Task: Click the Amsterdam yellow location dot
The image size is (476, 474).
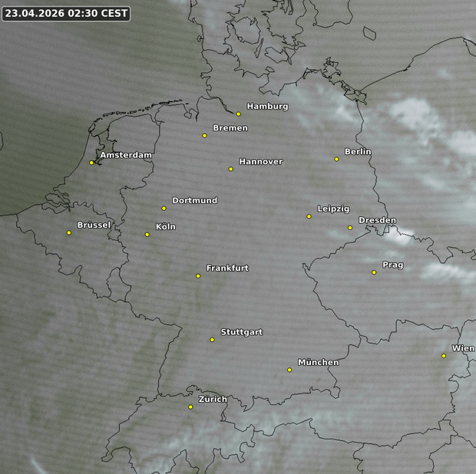Action: tap(91, 163)
